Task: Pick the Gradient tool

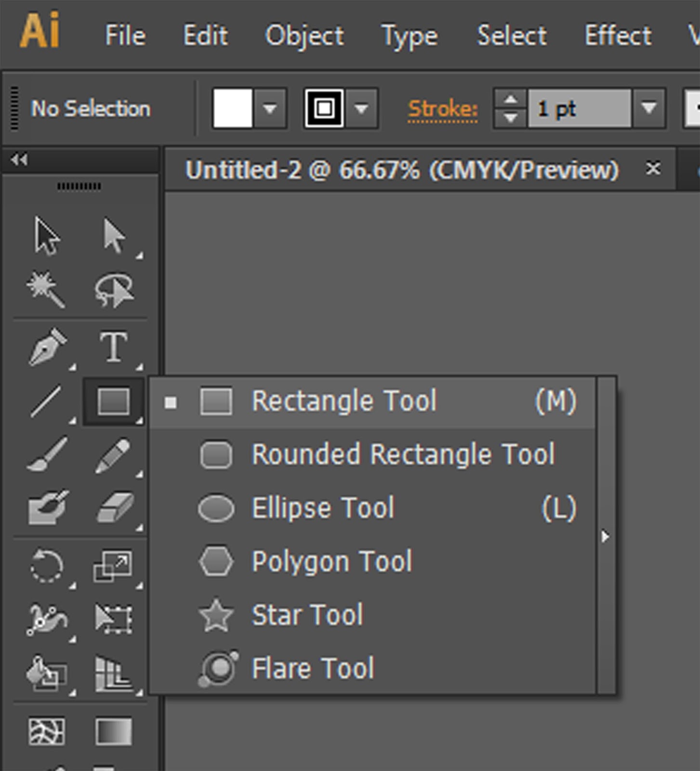Action: (x=114, y=731)
